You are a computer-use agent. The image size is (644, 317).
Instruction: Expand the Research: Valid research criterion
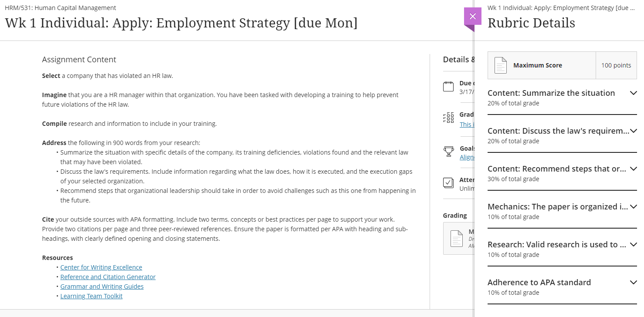(x=634, y=244)
